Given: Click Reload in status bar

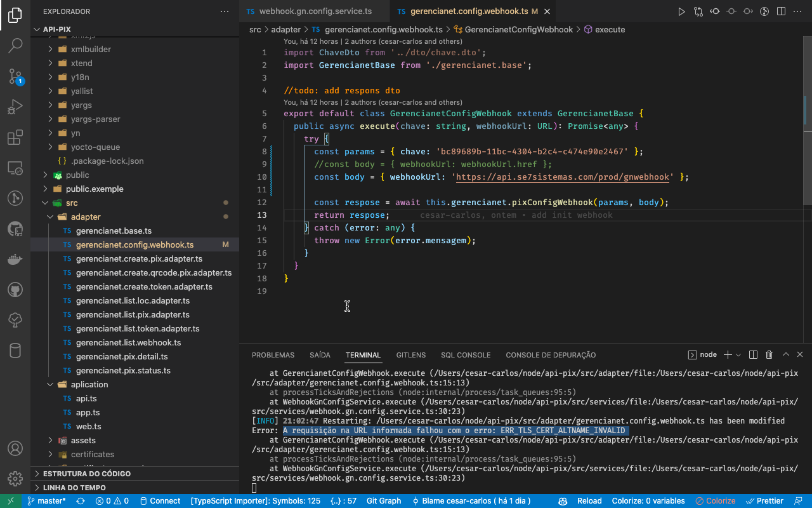Looking at the screenshot, I should point(589,501).
